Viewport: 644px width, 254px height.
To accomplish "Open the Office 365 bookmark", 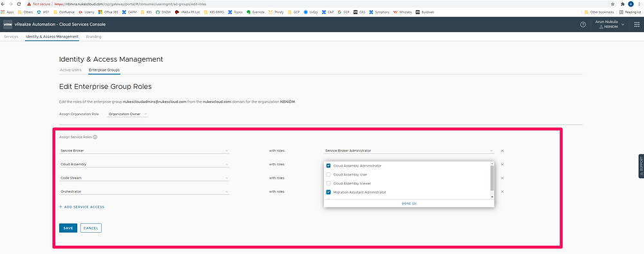I will tap(108, 12).
